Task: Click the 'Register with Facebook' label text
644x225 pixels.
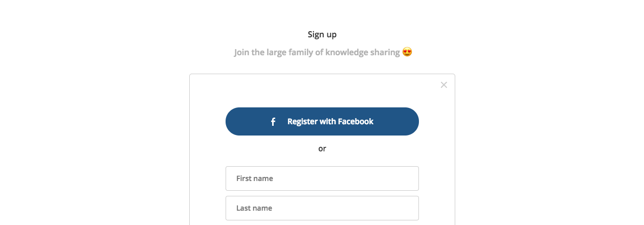Action: click(x=330, y=122)
